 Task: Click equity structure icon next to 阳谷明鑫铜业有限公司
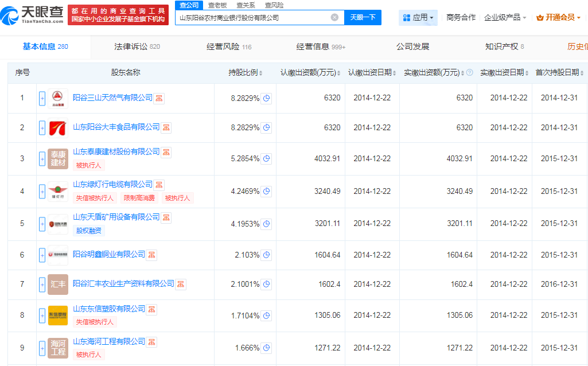(152, 255)
